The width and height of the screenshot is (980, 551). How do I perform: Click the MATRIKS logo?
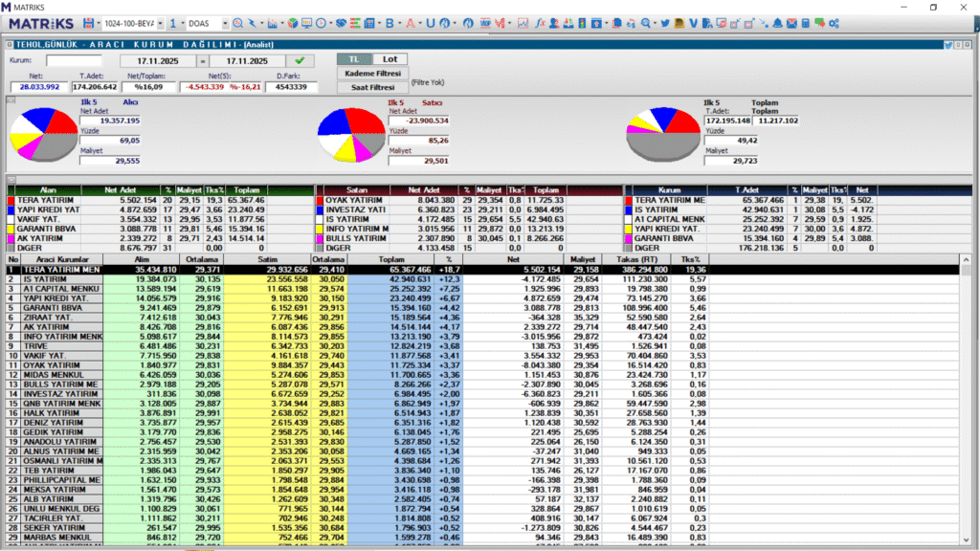pyautogui.click(x=41, y=23)
